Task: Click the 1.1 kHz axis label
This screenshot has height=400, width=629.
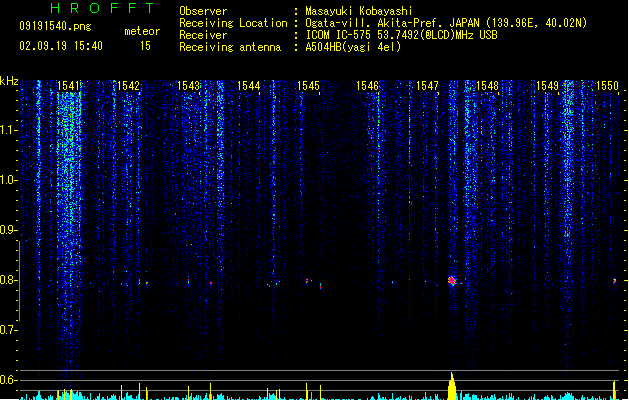Action: (8, 130)
